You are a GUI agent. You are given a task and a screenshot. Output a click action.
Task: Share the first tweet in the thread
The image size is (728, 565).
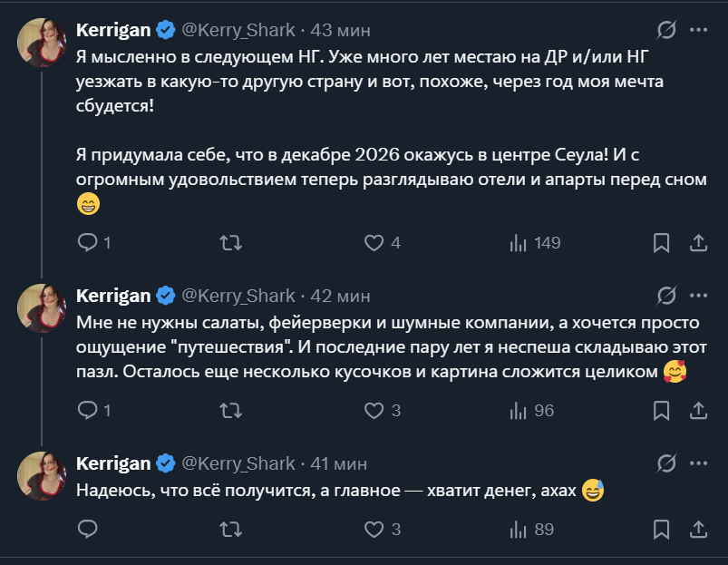(x=698, y=243)
